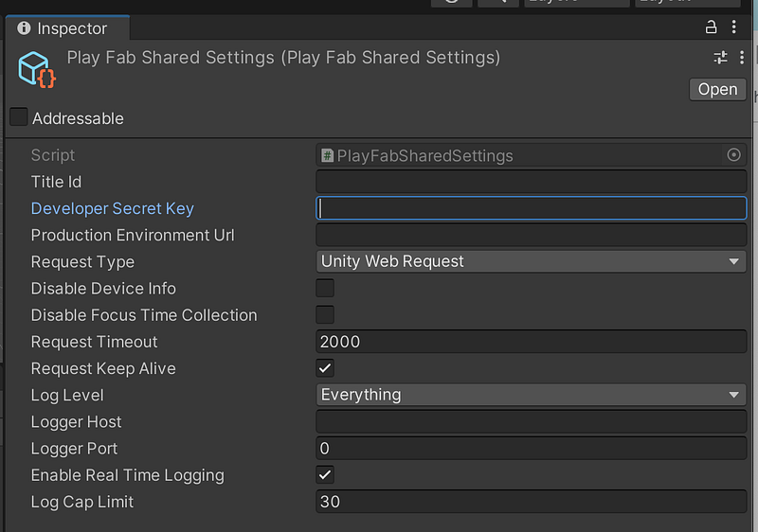Click the Script object picker circle
This screenshot has height=532, width=758.
click(x=733, y=155)
